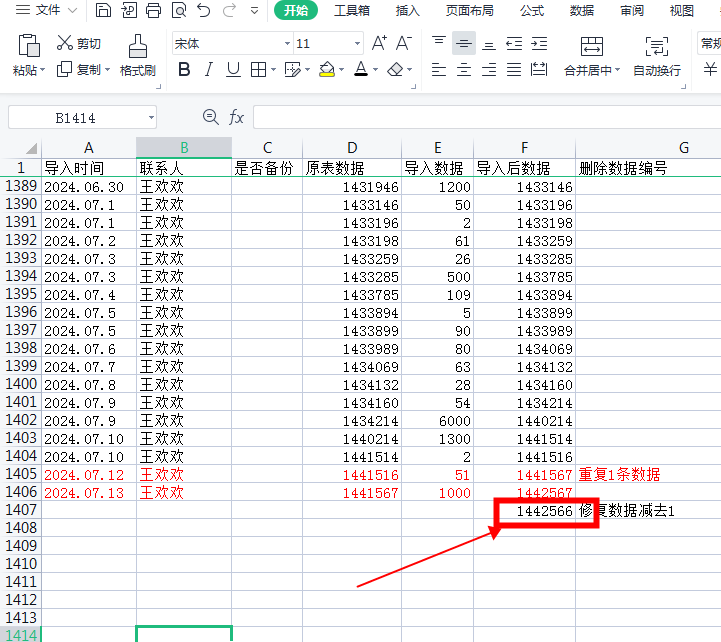721x642 pixels.
Task: Click Merge and Center button
Action: coord(591,55)
